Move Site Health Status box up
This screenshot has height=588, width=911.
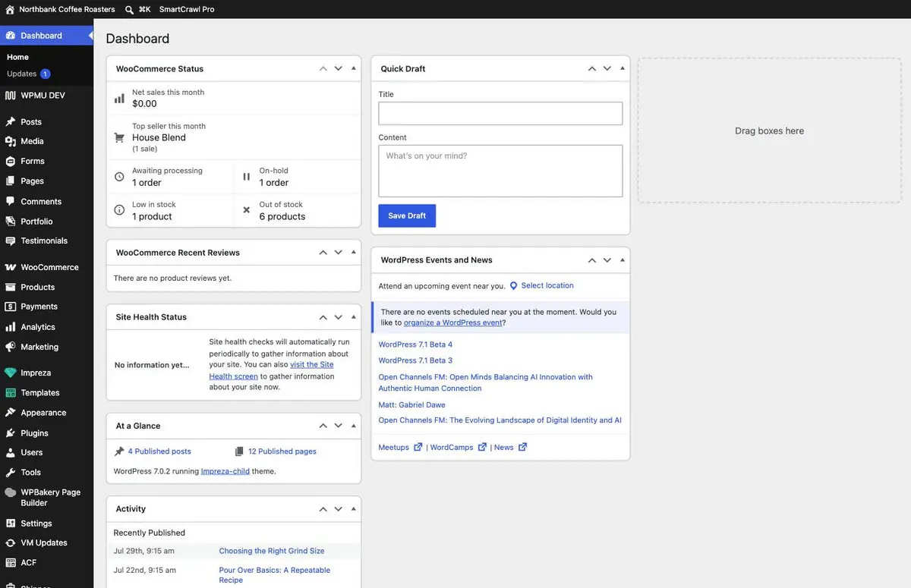click(x=323, y=316)
